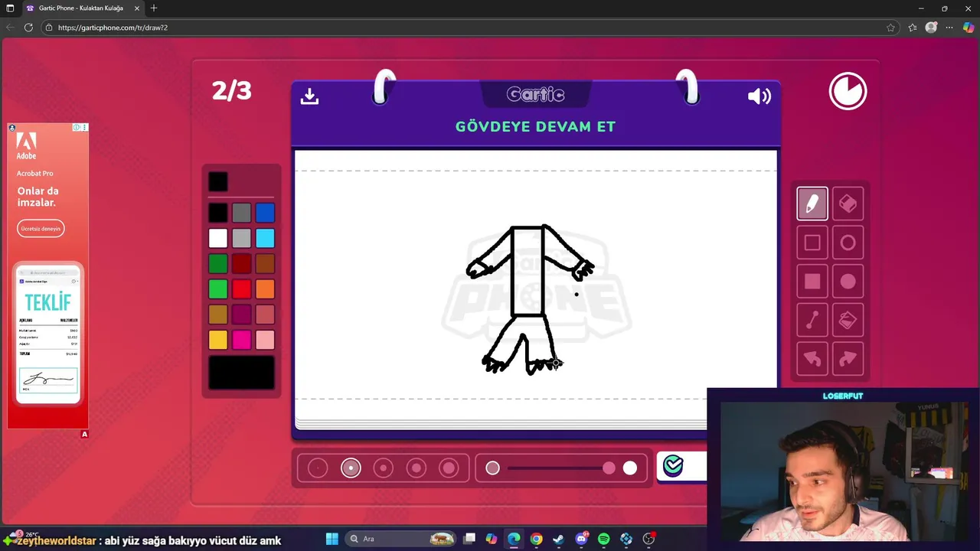Download the drawing with the download icon
The width and height of the screenshot is (980, 551).
pyautogui.click(x=309, y=96)
